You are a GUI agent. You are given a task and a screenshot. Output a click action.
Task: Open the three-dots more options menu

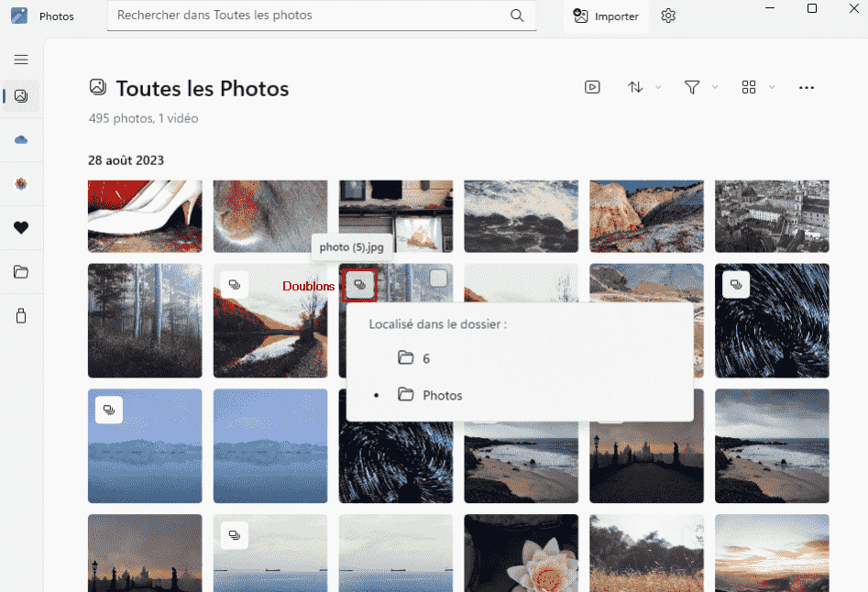click(x=807, y=87)
